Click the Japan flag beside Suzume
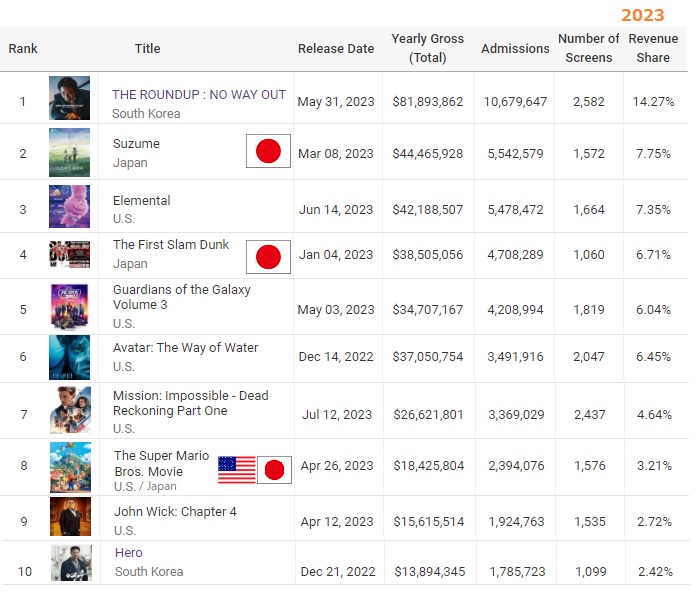Image resolution: width=697 pixels, height=592 pixels. click(268, 151)
